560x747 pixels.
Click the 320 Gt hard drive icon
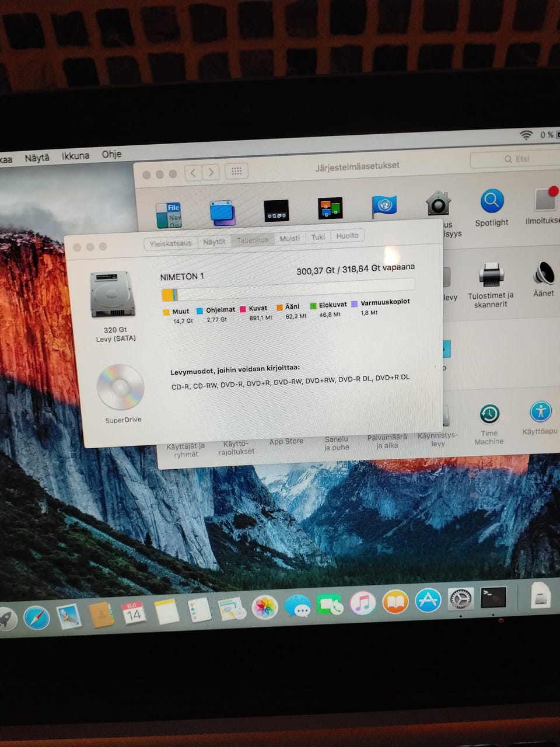tap(113, 294)
